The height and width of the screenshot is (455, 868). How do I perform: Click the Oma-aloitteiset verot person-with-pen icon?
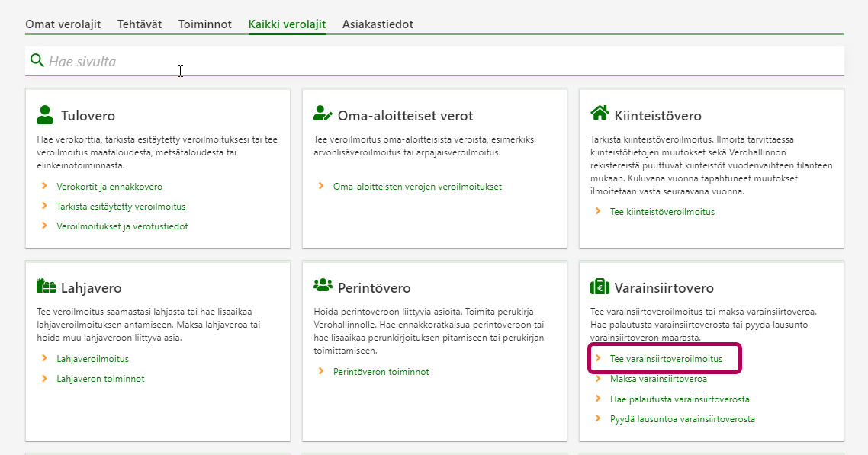click(x=323, y=114)
